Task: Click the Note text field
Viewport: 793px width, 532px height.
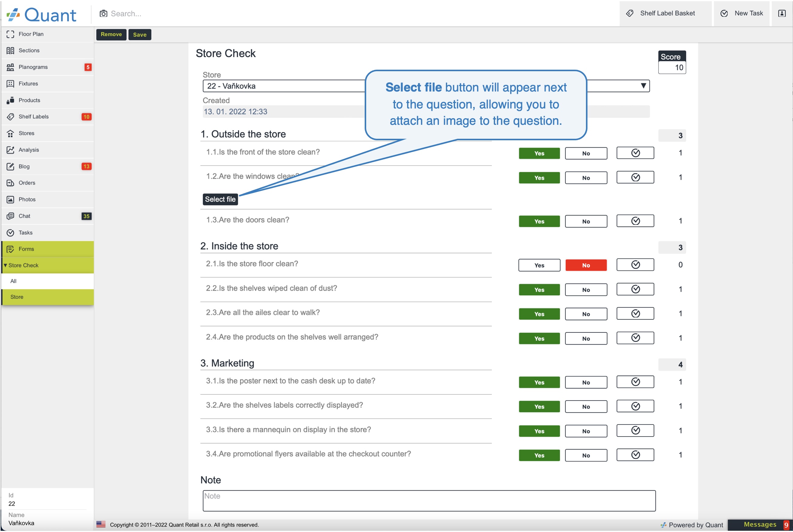Action: point(429,501)
